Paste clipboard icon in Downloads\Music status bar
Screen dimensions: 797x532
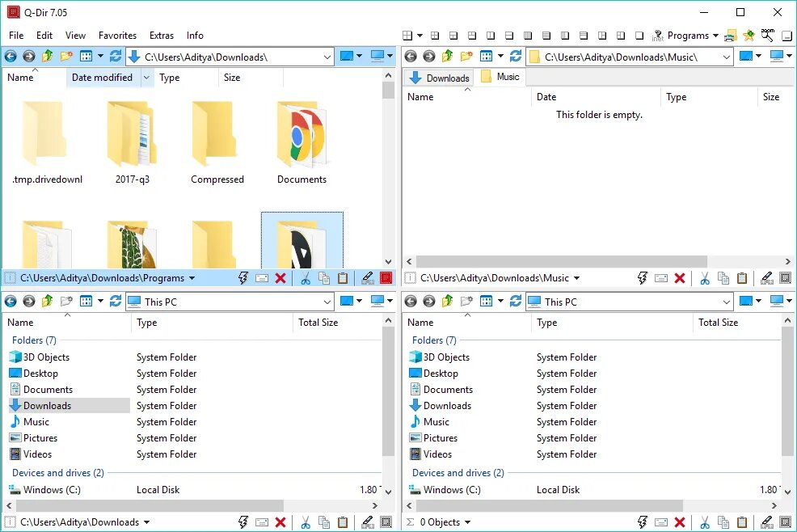[742, 278]
